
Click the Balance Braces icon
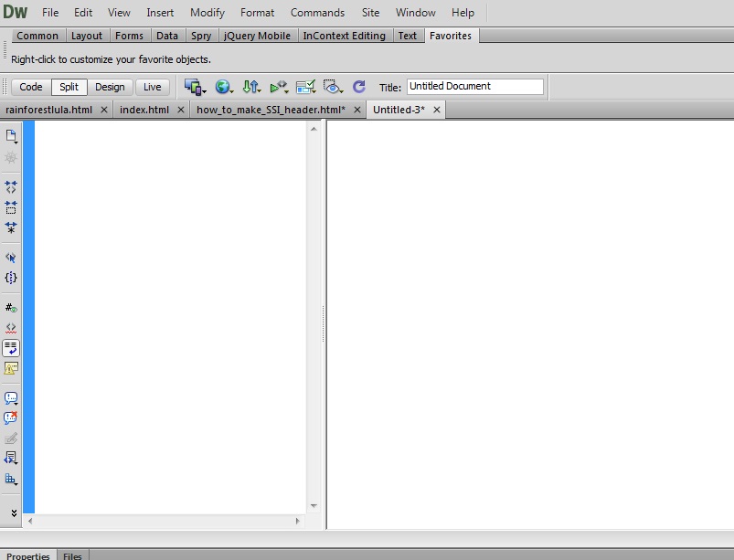pos(11,278)
